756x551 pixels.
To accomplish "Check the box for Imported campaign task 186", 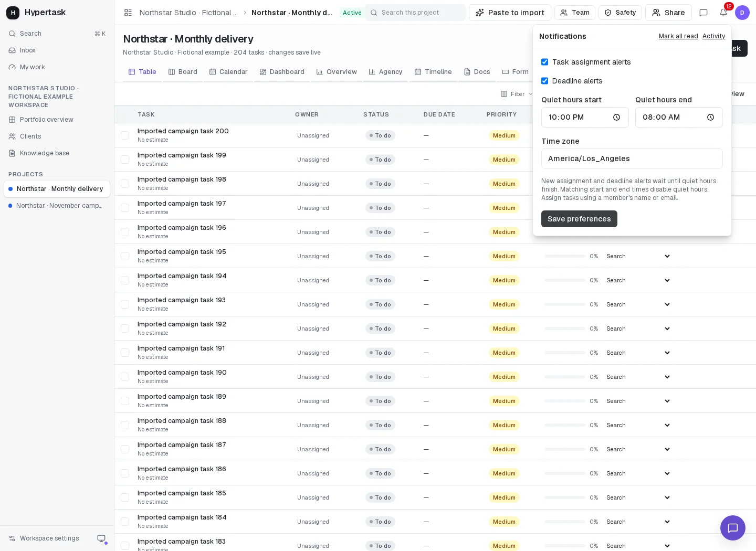I will tap(125, 473).
